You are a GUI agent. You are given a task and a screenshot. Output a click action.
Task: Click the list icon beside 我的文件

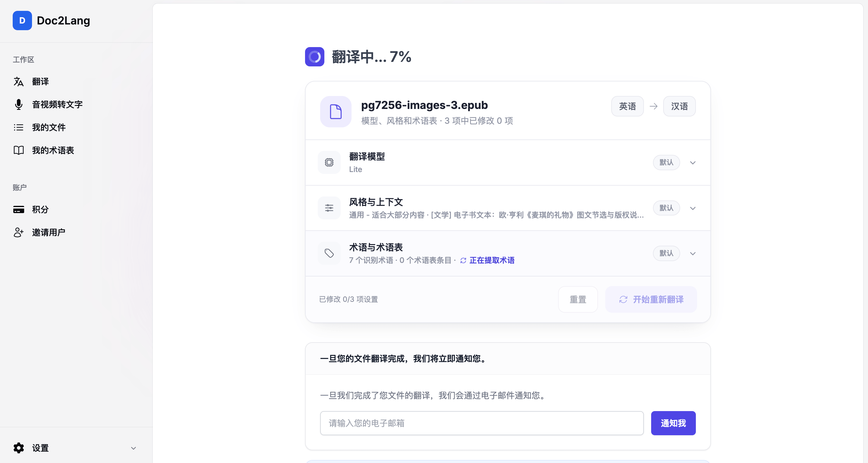tap(18, 127)
